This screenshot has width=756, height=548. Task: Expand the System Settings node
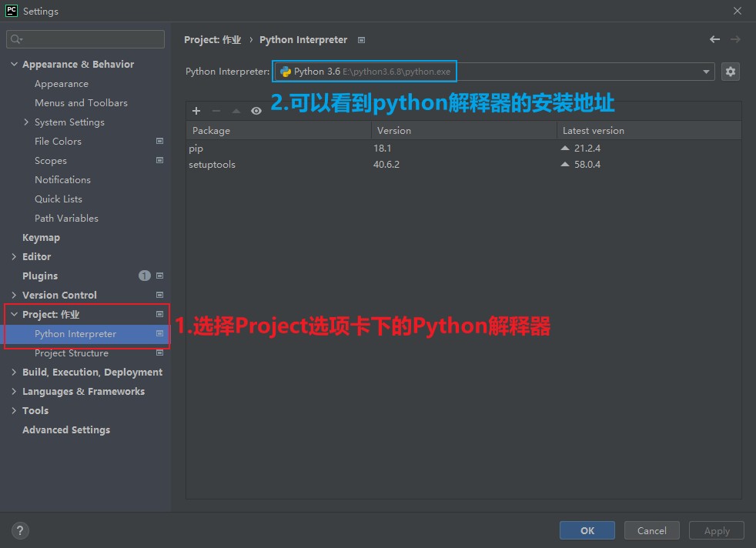tap(26, 122)
